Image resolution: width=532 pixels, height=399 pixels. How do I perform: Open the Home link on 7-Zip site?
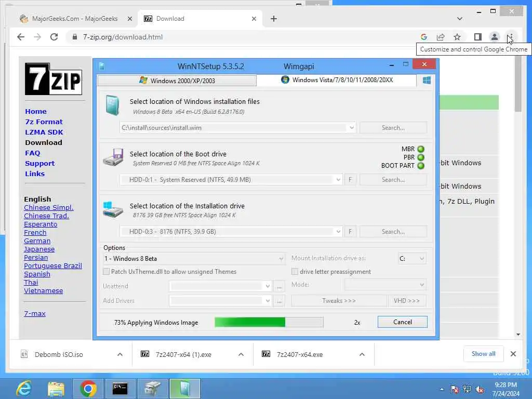[x=36, y=111]
